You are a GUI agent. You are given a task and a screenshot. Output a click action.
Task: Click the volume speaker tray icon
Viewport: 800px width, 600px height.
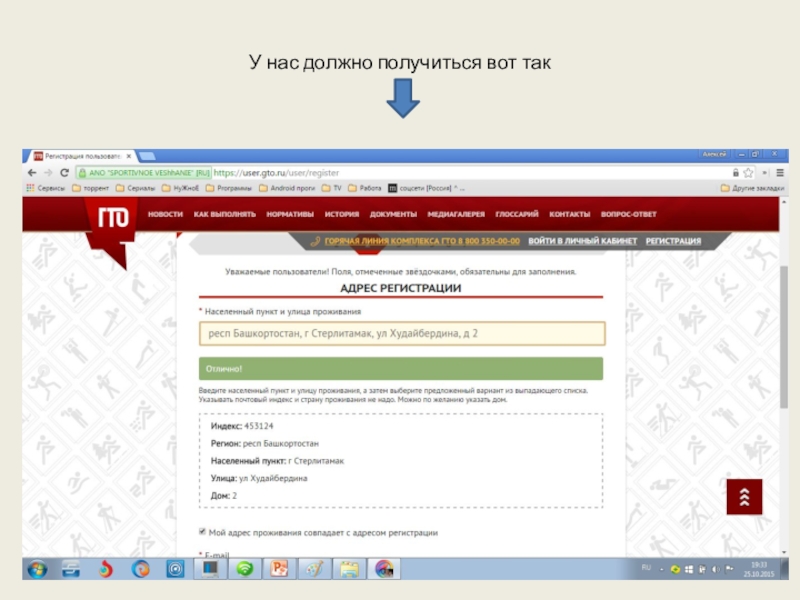716,569
